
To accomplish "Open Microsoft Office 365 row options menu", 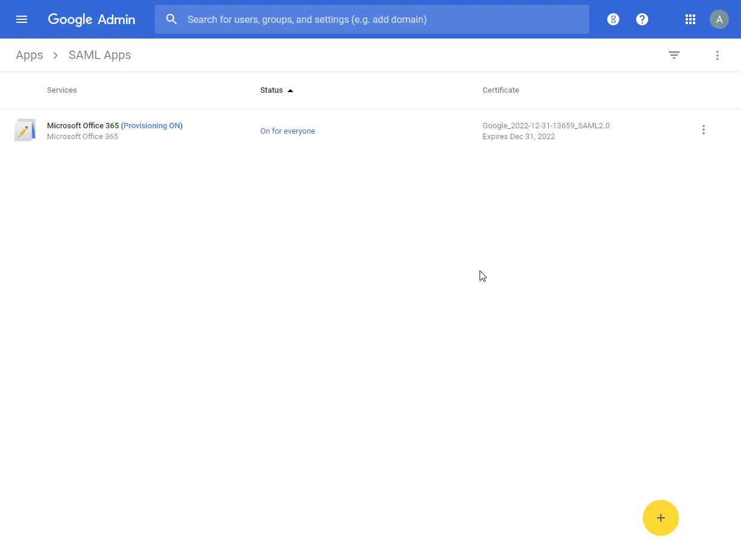I will click(x=704, y=130).
